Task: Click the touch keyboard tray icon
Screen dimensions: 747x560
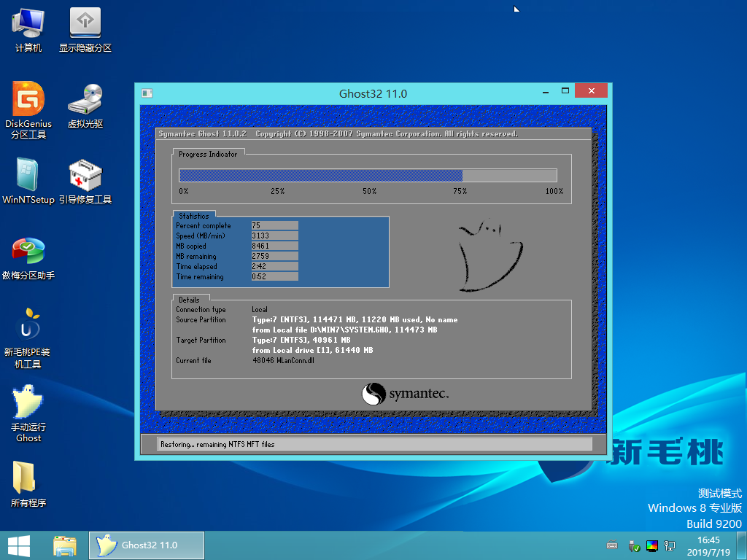Action: [612, 545]
